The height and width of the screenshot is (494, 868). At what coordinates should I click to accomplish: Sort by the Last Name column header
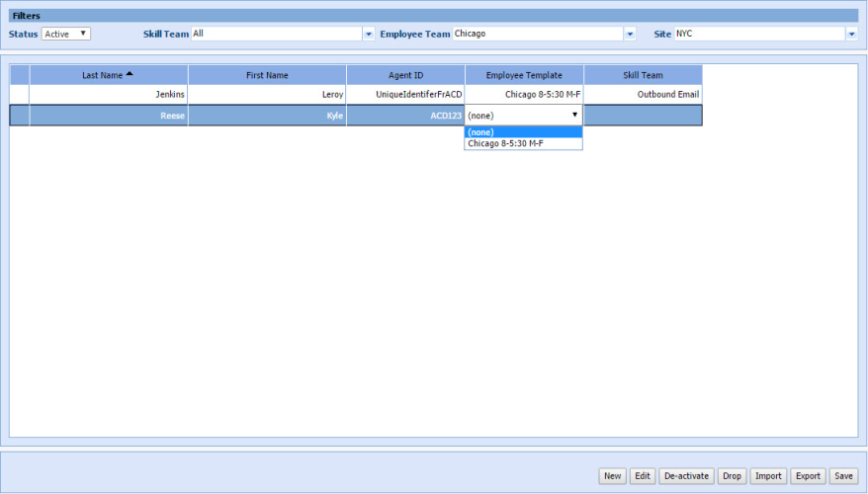(108, 75)
